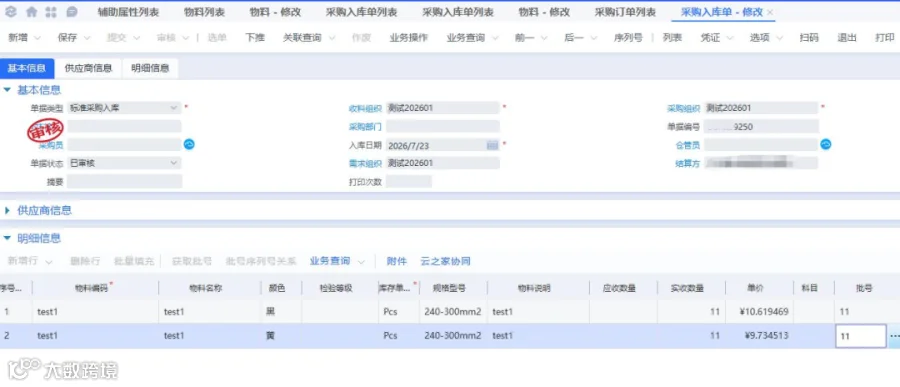900x387 pixels.
Task: Select the 供应商信息 section tab
Action: click(88, 68)
